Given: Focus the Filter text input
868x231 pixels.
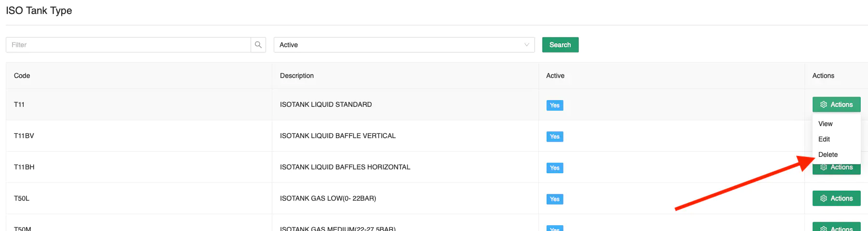Looking at the screenshot, I should (x=128, y=45).
